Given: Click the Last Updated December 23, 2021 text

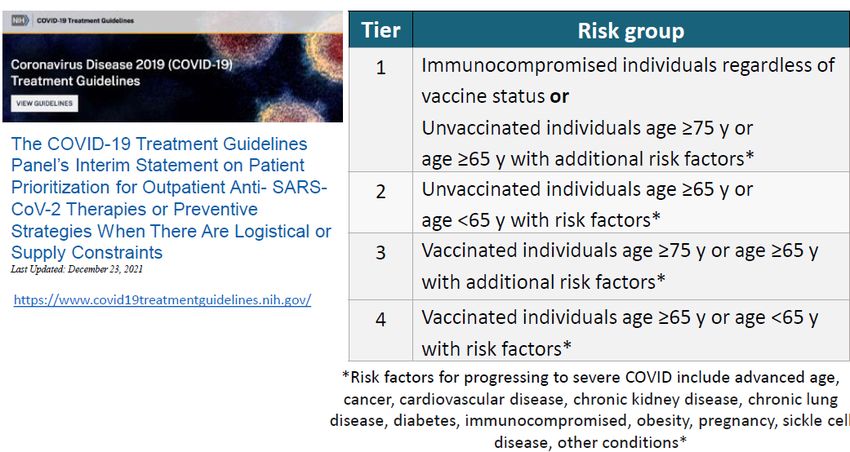Looking at the screenshot, I should [x=76, y=269].
